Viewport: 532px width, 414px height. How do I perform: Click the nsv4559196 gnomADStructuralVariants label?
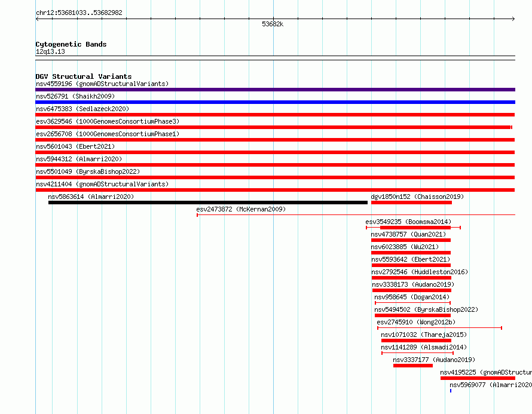pos(102,84)
